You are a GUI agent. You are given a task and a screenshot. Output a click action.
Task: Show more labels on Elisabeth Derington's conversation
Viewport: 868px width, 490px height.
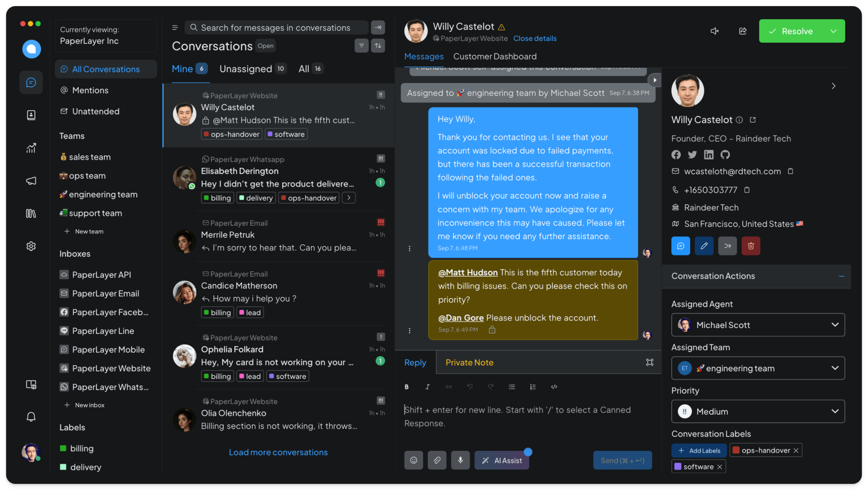coord(349,198)
